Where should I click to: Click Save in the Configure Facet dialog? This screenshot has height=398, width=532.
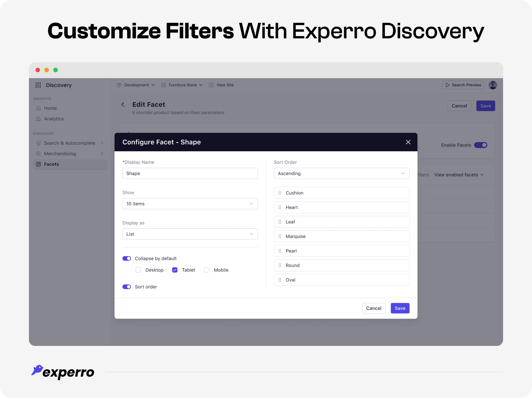[x=400, y=308]
